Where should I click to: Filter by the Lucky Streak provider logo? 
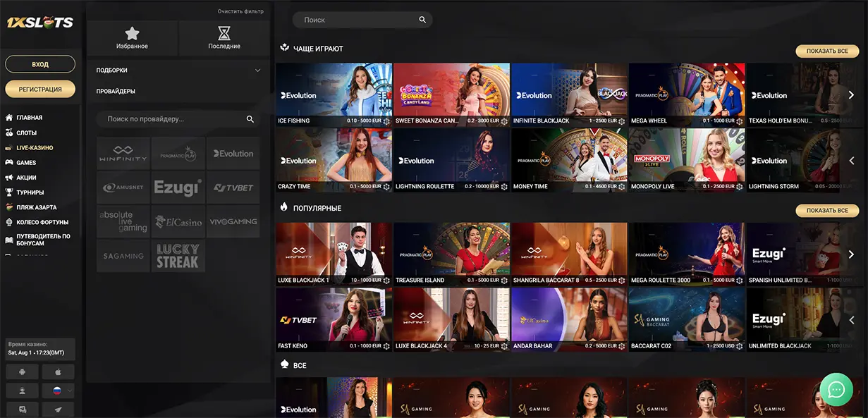[x=178, y=255]
